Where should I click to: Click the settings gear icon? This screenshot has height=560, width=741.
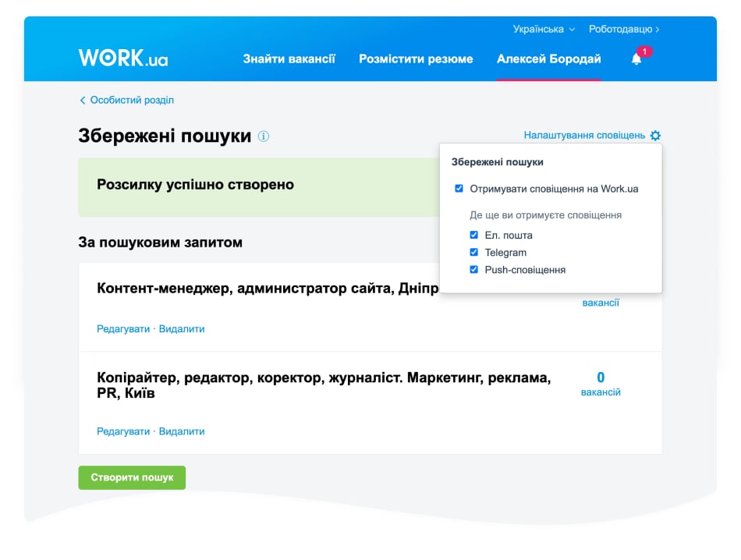(655, 136)
